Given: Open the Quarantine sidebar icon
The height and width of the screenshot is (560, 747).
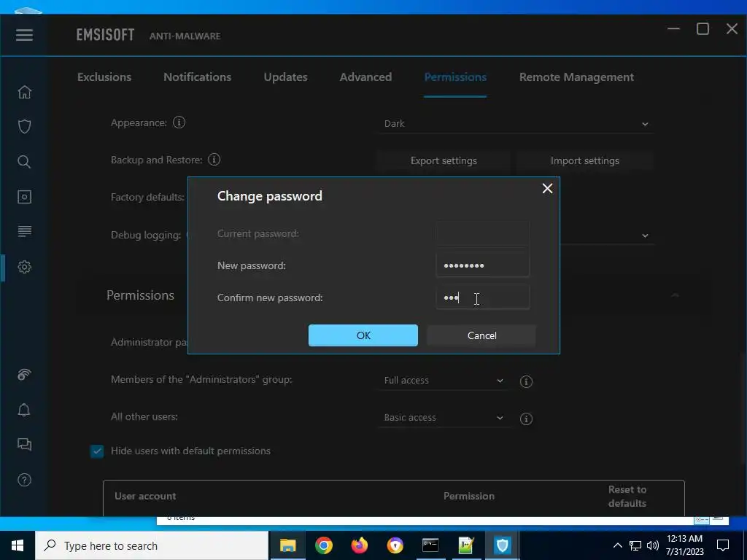Looking at the screenshot, I should pos(24,197).
